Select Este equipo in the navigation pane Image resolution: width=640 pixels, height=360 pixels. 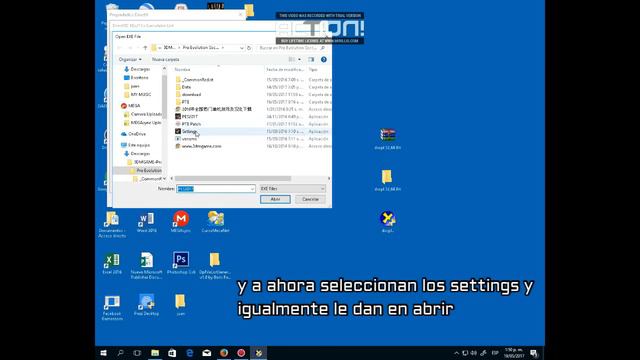(136, 145)
